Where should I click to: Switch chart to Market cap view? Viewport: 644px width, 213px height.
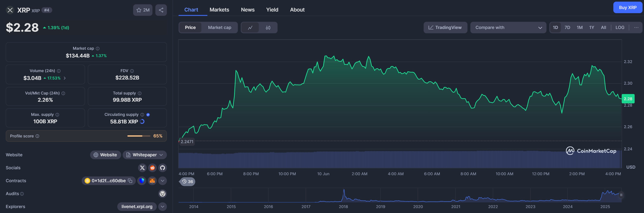[220, 28]
